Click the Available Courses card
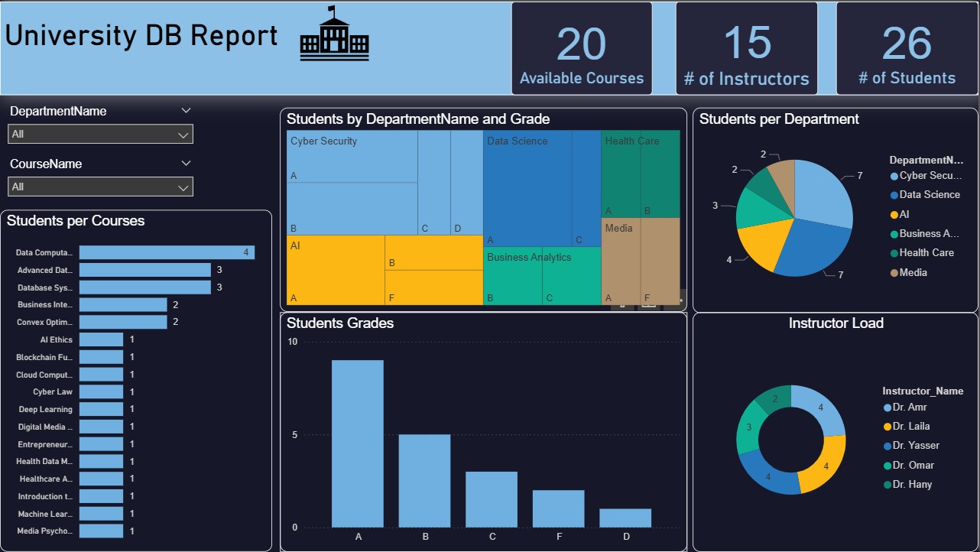Screen dimensions: 980x552 pyautogui.click(x=581, y=48)
